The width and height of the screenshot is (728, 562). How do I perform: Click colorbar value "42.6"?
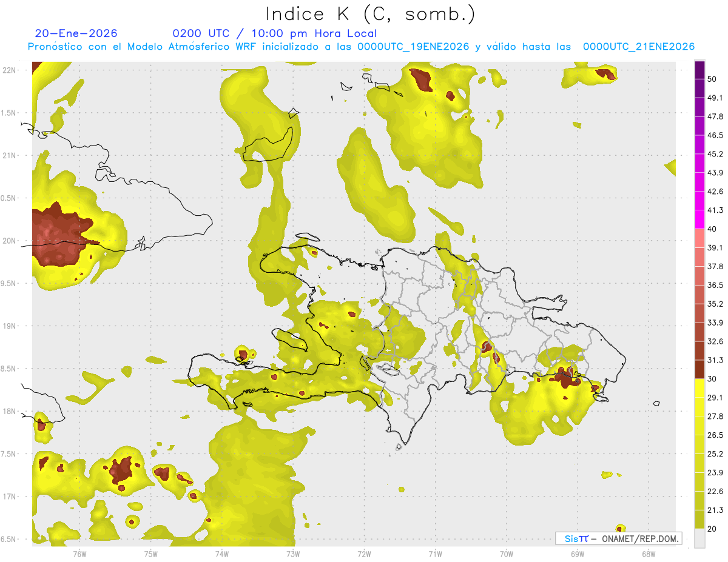[x=716, y=192]
